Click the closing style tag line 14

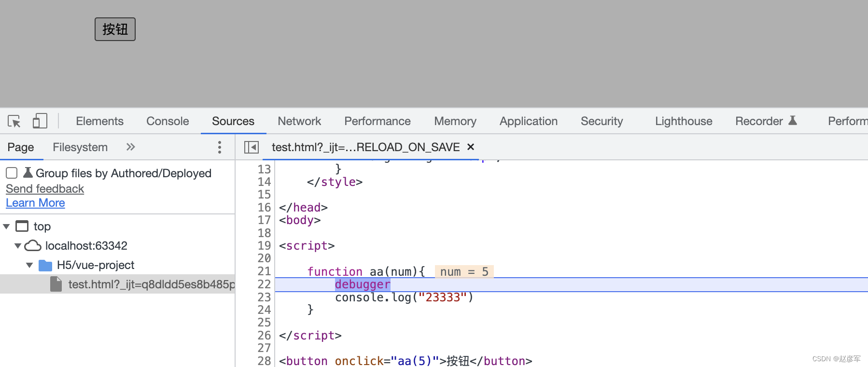point(335,182)
